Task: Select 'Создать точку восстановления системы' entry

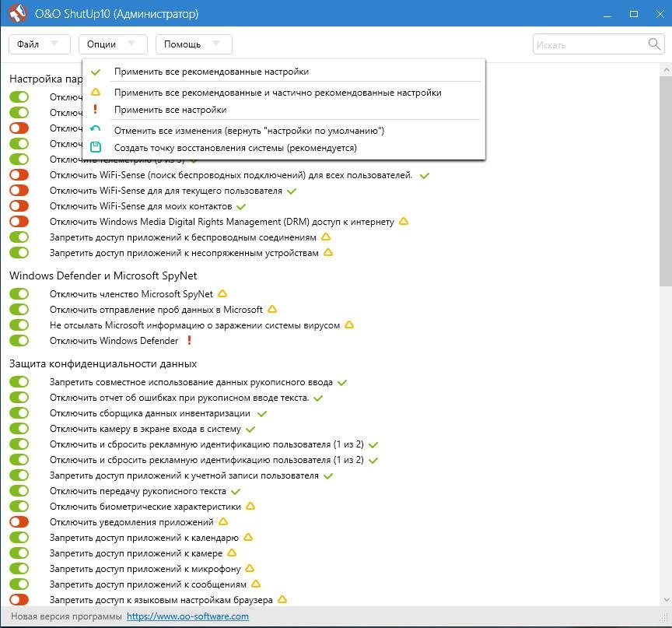Action: tap(284, 147)
